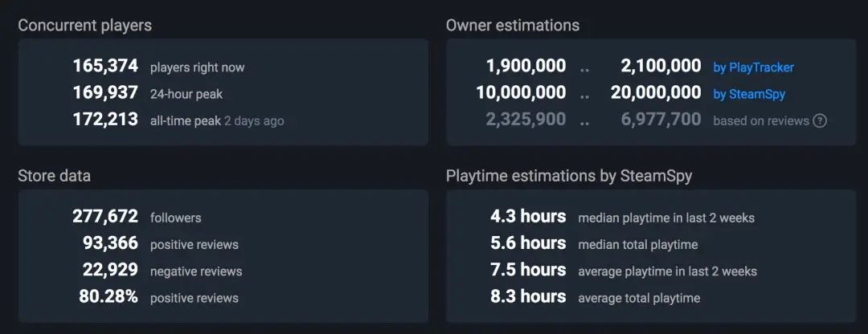Click the 7.5 hours average playtime value
868x334 pixels.
[528, 271]
